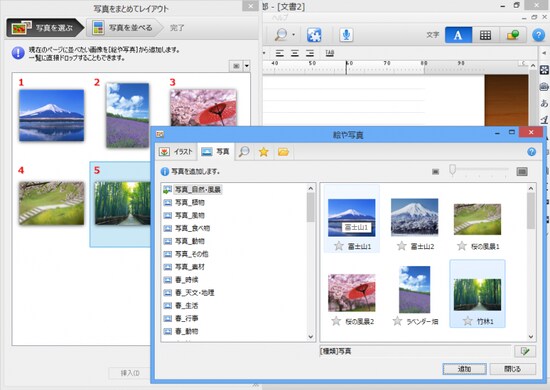
Task: Choose the 富士山1 photo thumbnail
Action: pyautogui.click(x=351, y=217)
